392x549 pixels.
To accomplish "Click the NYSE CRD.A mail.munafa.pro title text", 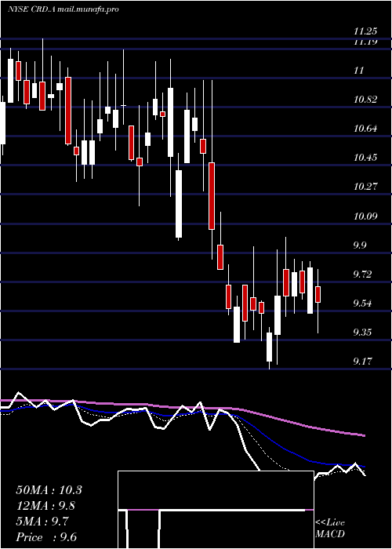I will point(63,9).
